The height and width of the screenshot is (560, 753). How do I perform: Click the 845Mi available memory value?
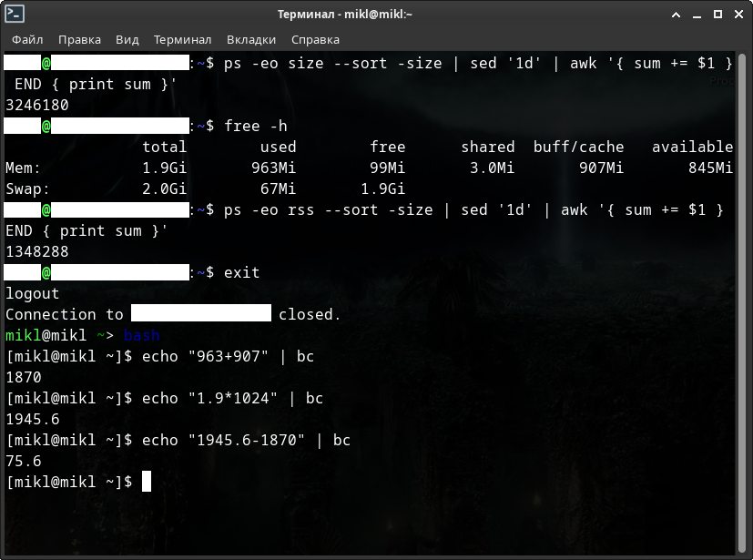click(x=710, y=168)
